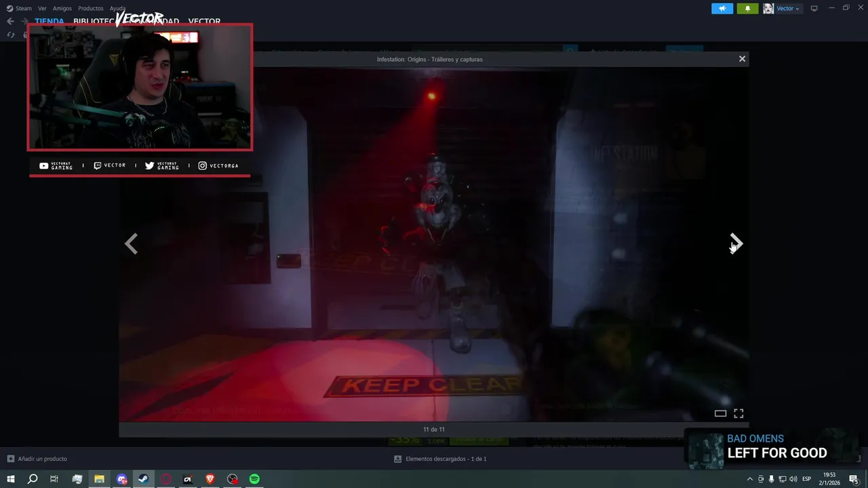This screenshot has width=868, height=488.
Task: Open network status tray icon
Action: [x=782, y=479]
